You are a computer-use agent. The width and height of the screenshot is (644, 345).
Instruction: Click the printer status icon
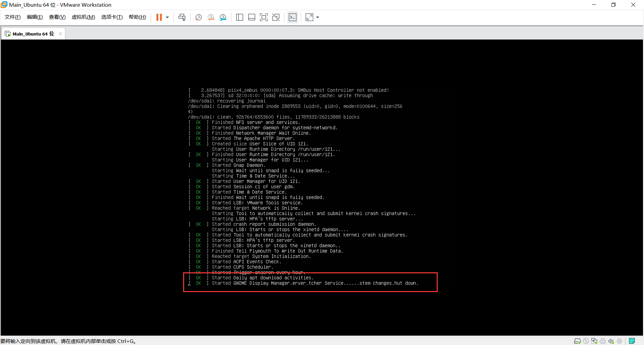pyautogui.click(x=603, y=341)
